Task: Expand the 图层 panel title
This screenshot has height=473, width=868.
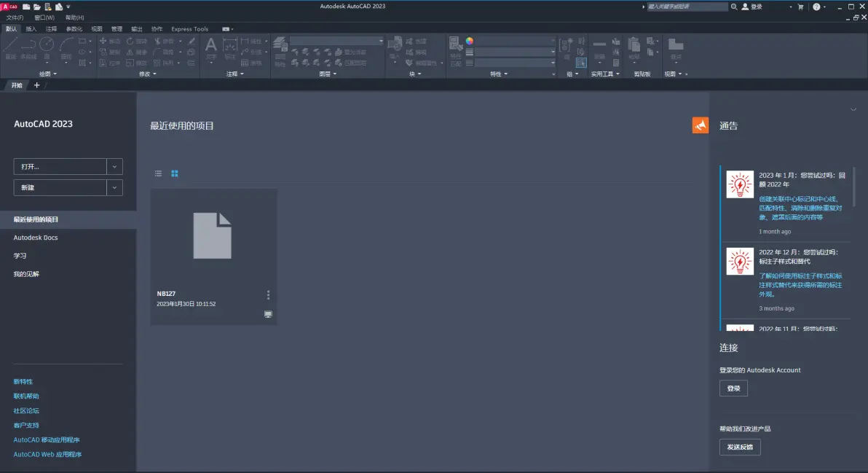Action: [328, 74]
